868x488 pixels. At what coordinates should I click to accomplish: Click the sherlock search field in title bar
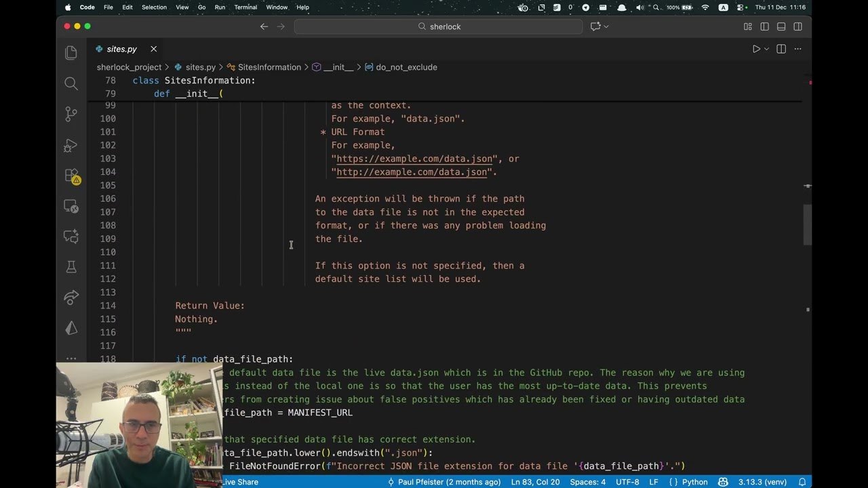tap(439, 26)
